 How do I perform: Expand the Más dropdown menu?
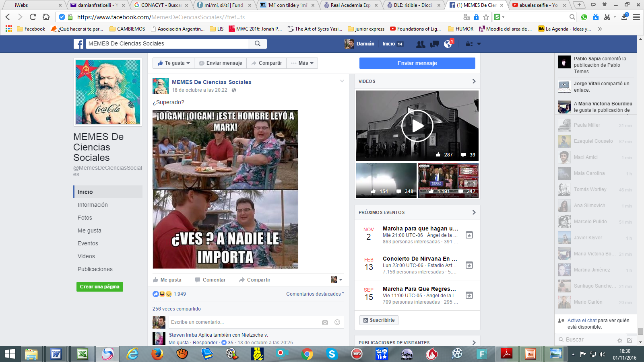302,63
